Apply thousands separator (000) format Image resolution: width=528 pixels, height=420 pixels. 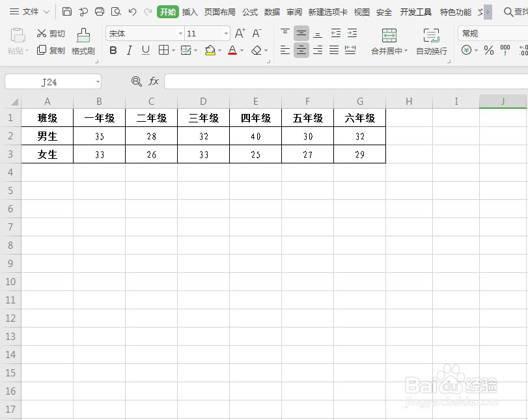pyautogui.click(x=505, y=50)
